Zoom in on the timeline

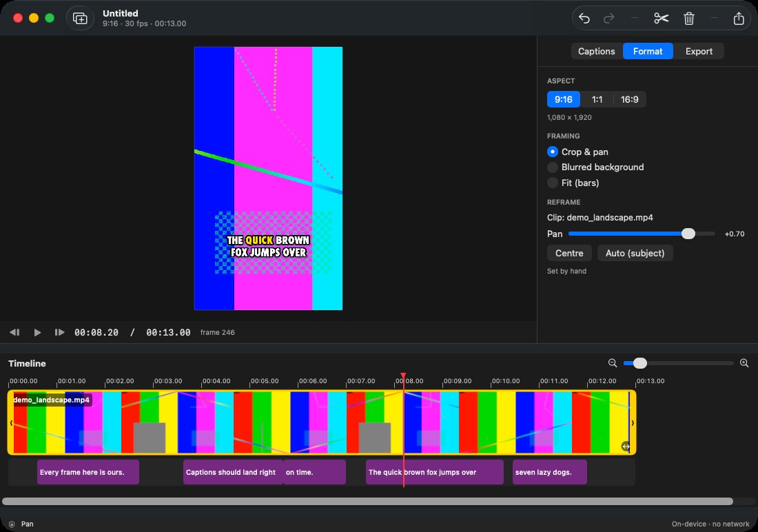coord(744,362)
